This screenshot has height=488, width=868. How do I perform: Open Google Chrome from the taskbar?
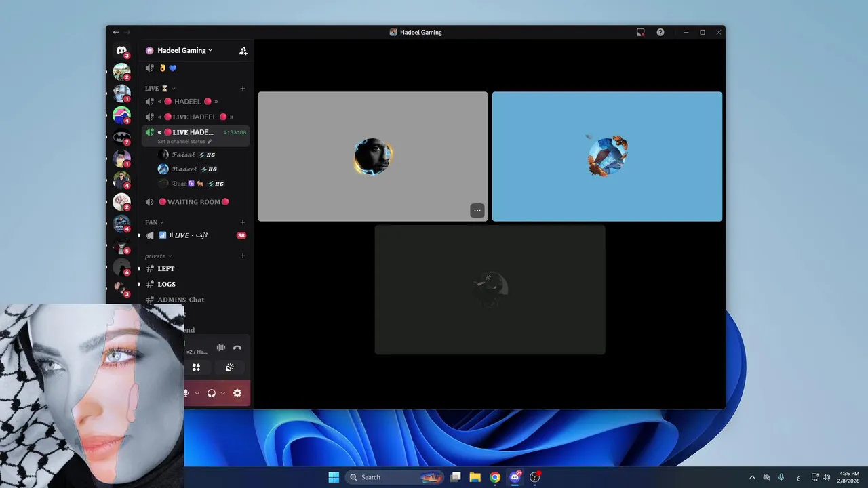[x=495, y=477]
